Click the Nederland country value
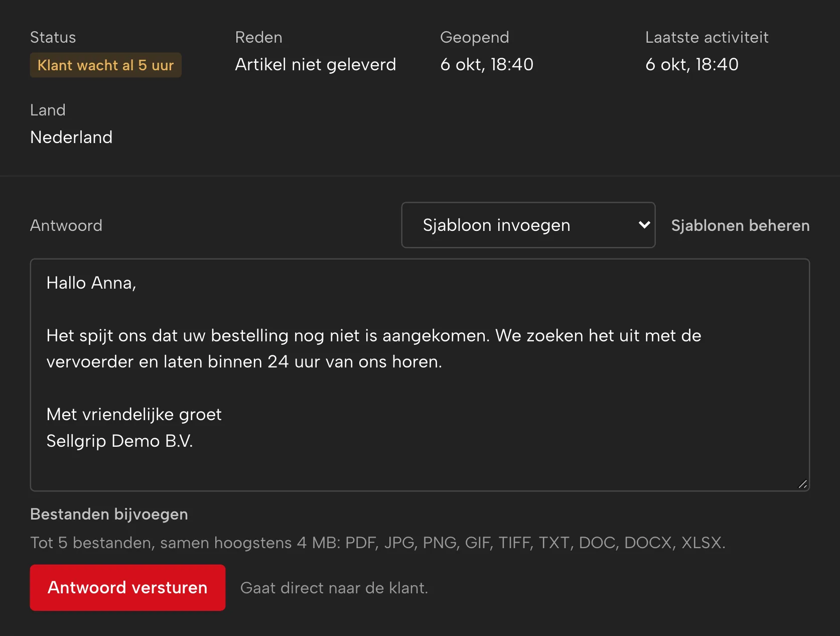Screen dimensions: 840x636 71,137
